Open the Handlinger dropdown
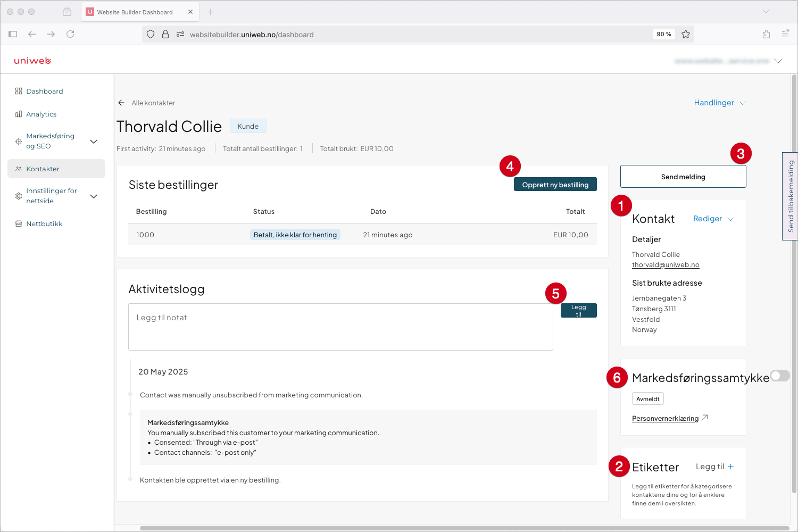798x532 pixels. pyautogui.click(x=720, y=103)
